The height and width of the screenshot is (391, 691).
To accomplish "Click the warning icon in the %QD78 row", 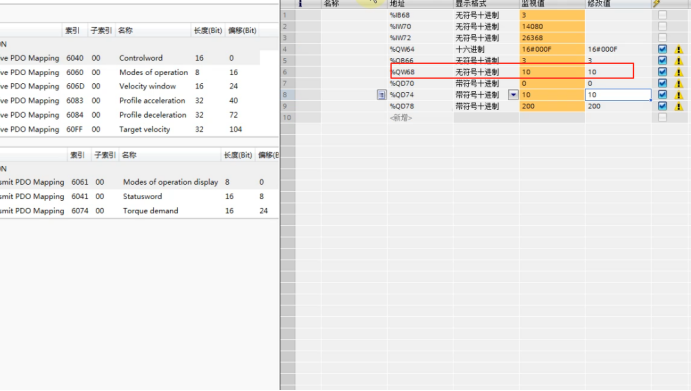I will click(x=679, y=106).
